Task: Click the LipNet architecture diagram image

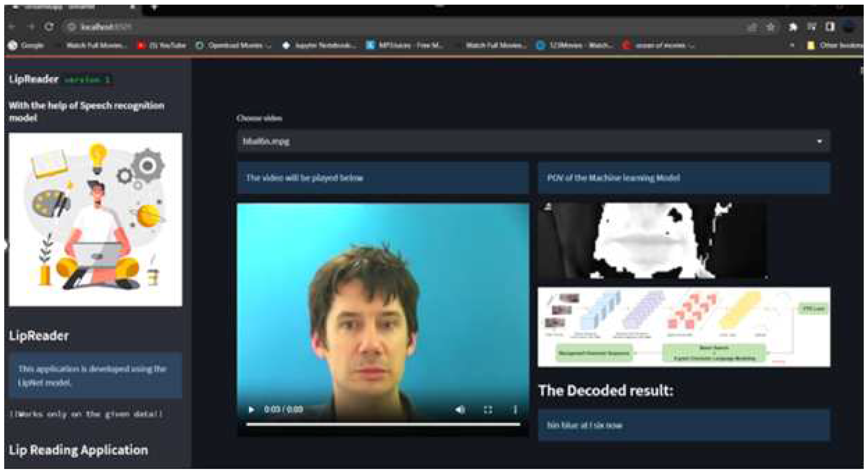Action: point(684,327)
